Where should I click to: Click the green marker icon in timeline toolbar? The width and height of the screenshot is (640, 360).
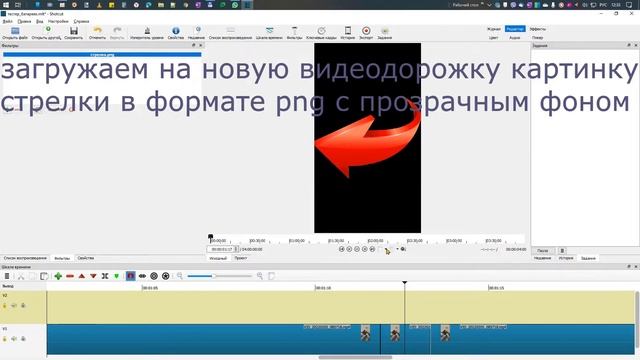coord(117,276)
